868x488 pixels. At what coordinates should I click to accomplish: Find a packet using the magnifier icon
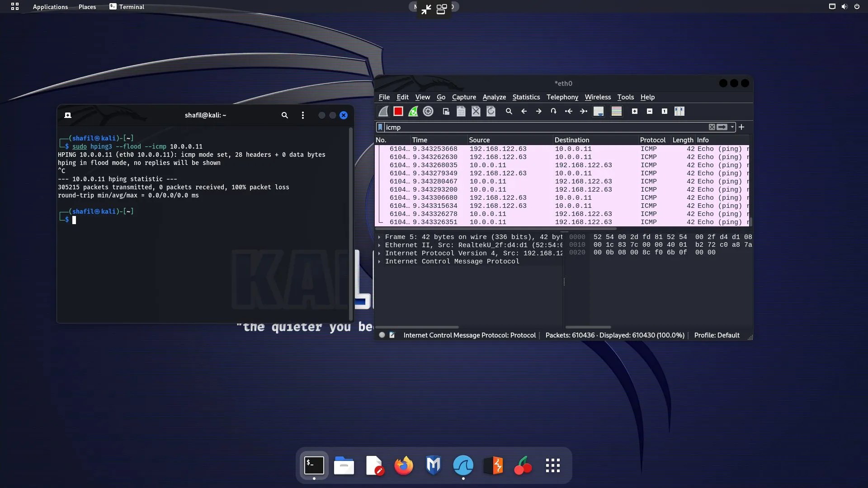509,111
